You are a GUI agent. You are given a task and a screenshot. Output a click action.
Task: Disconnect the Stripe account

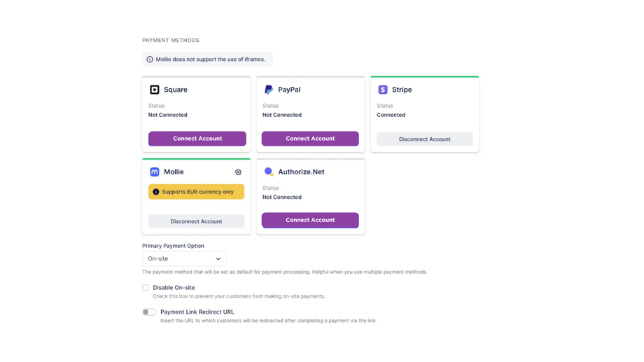click(x=424, y=139)
